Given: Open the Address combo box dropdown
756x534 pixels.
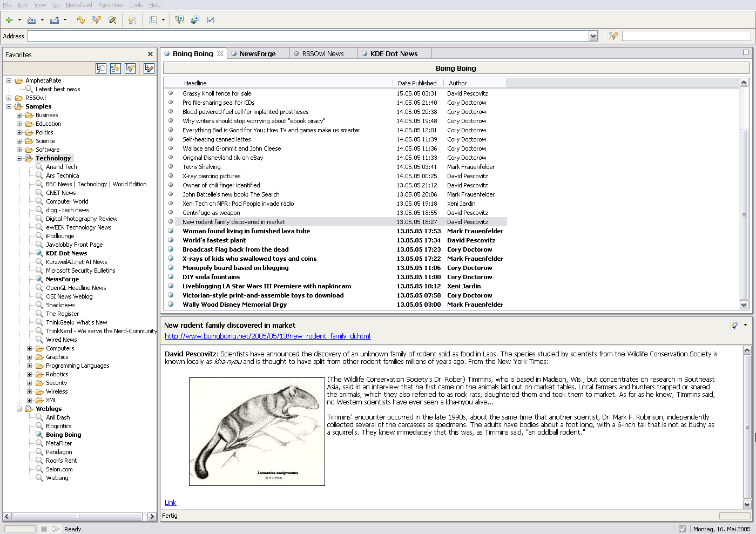Looking at the screenshot, I should click(593, 36).
